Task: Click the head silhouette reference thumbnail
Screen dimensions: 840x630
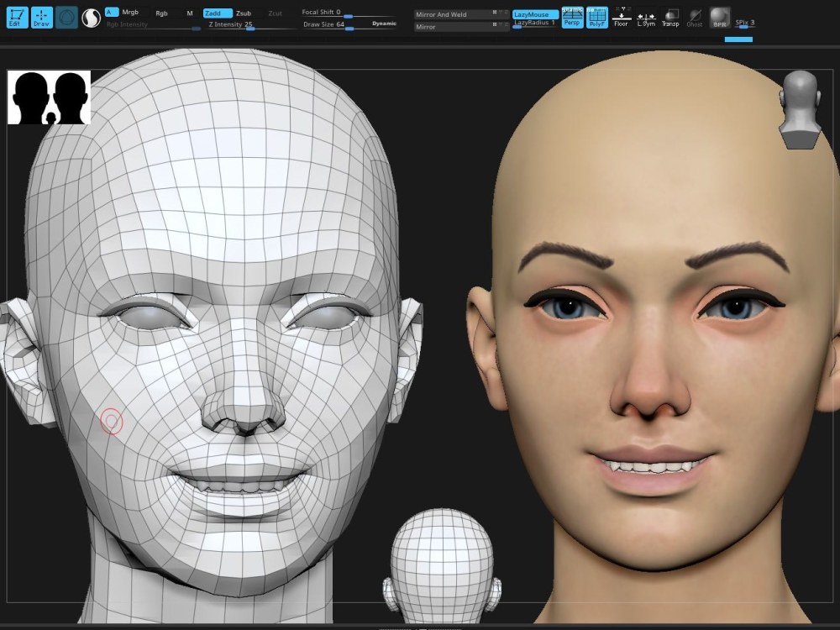Action: [49, 97]
